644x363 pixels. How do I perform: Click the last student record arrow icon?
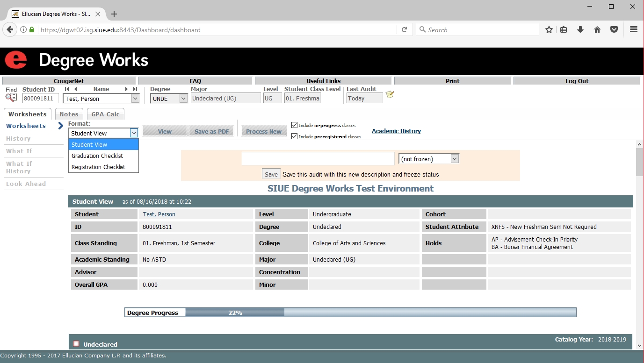135,89
